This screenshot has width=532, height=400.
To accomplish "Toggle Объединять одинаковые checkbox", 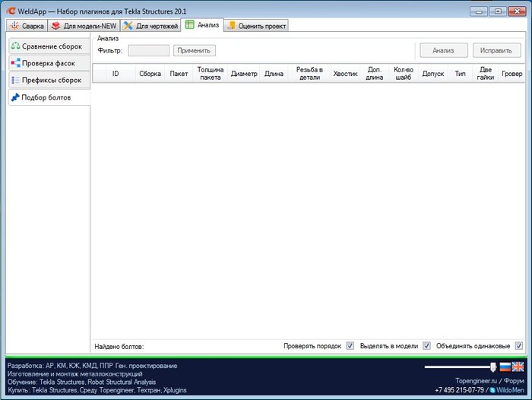I will pos(519,346).
